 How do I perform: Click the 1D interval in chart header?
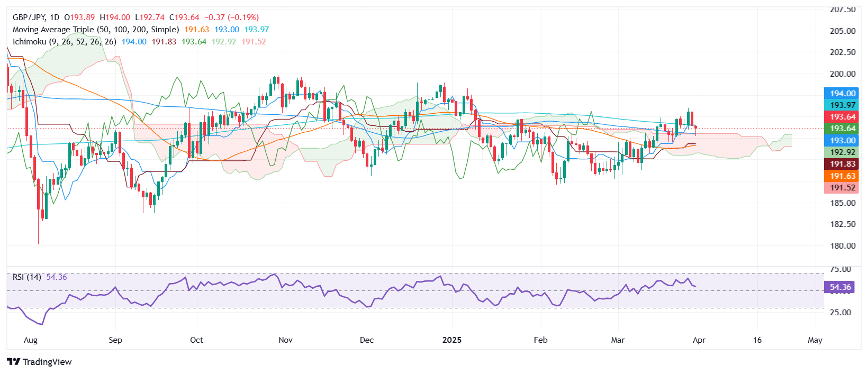click(55, 17)
